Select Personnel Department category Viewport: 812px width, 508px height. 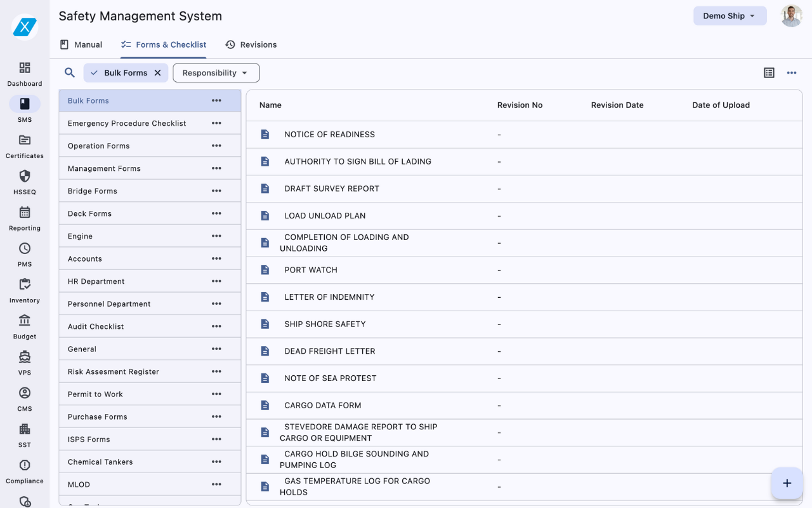pyautogui.click(x=150, y=304)
